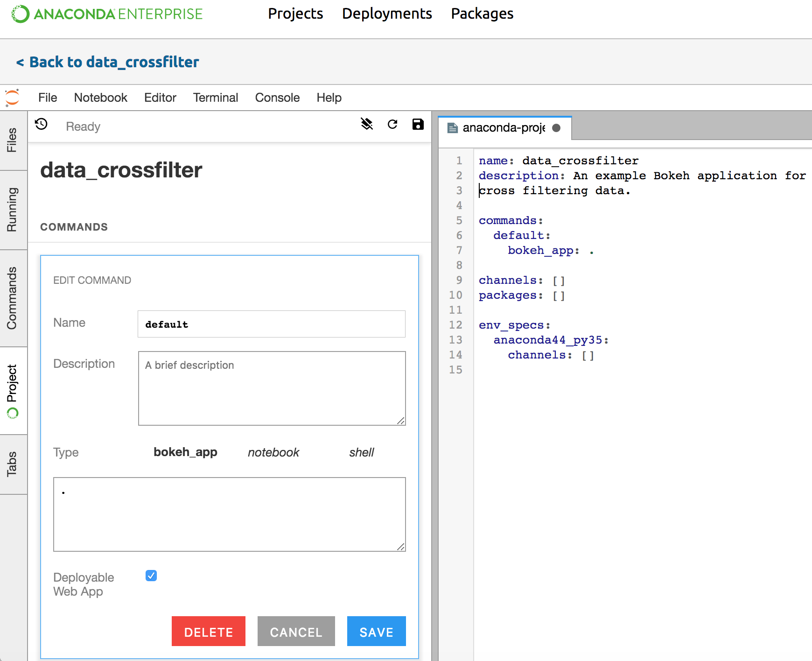Click the red DELETE button
Screen dimensions: 812x661
pyautogui.click(x=209, y=631)
